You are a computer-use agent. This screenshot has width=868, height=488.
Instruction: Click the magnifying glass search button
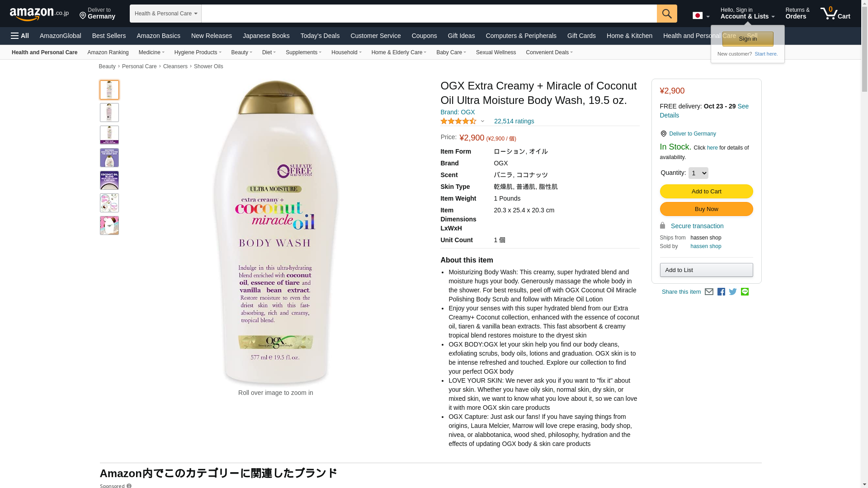tap(667, 14)
